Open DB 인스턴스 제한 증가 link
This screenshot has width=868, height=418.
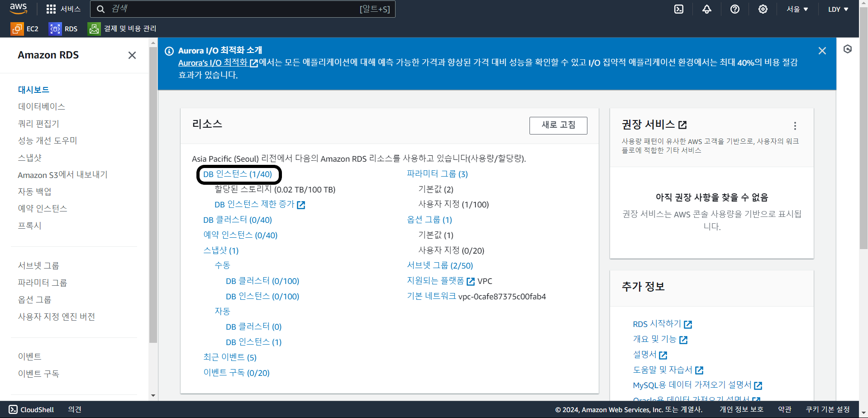[259, 205]
